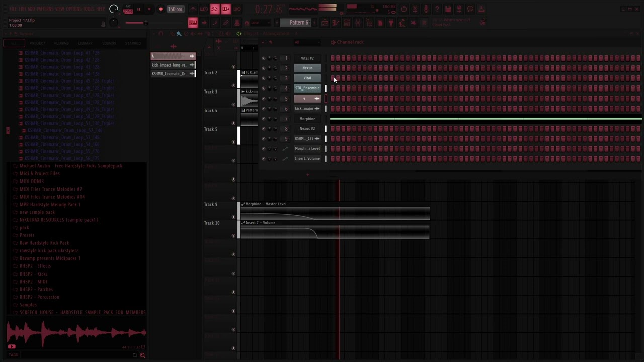Click the question mark help icon

click(437, 9)
